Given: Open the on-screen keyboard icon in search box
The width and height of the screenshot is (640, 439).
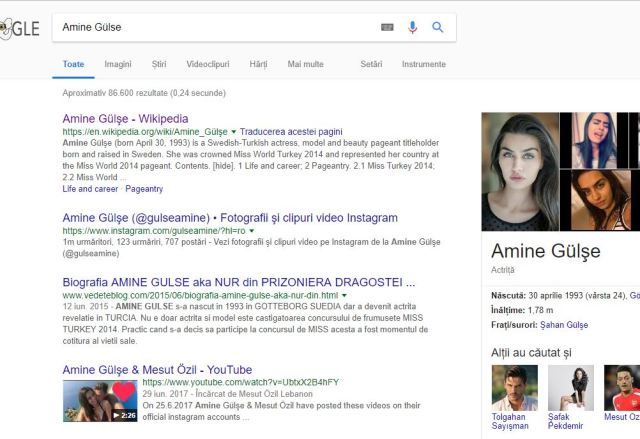Looking at the screenshot, I should click(387, 27).
